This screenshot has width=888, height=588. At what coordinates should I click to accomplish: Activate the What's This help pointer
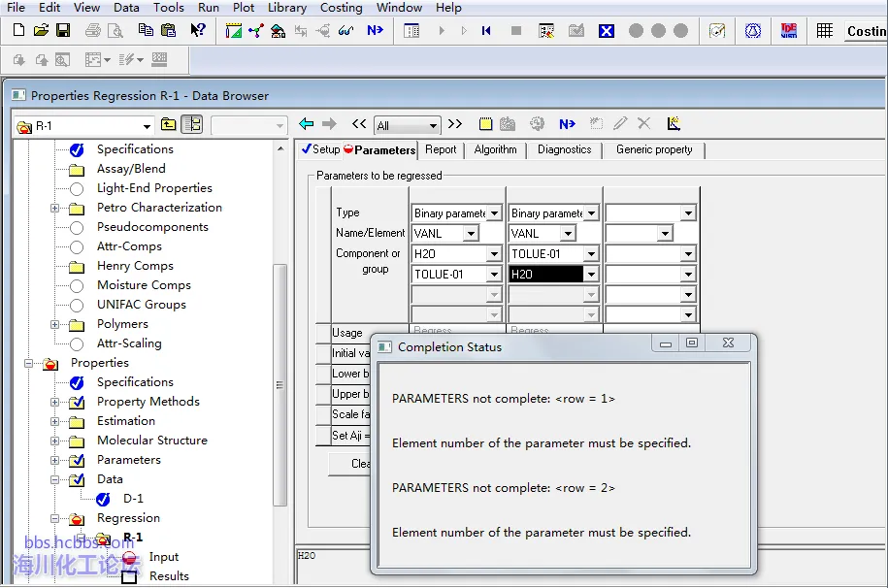[198, 31]
